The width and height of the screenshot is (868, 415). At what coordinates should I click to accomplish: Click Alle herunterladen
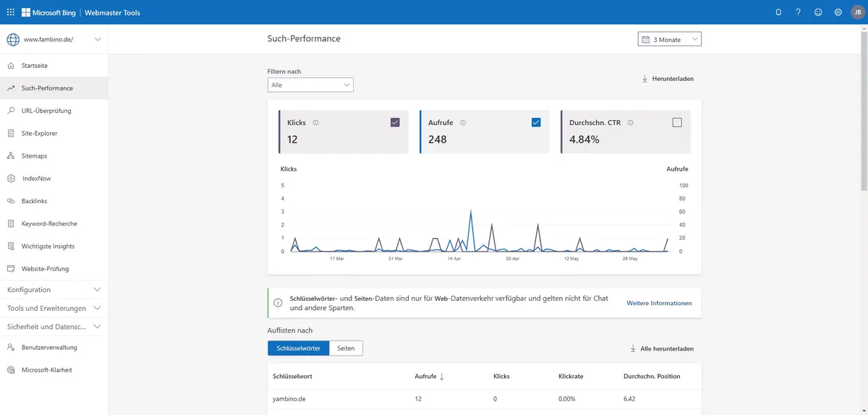pos(662,348)
